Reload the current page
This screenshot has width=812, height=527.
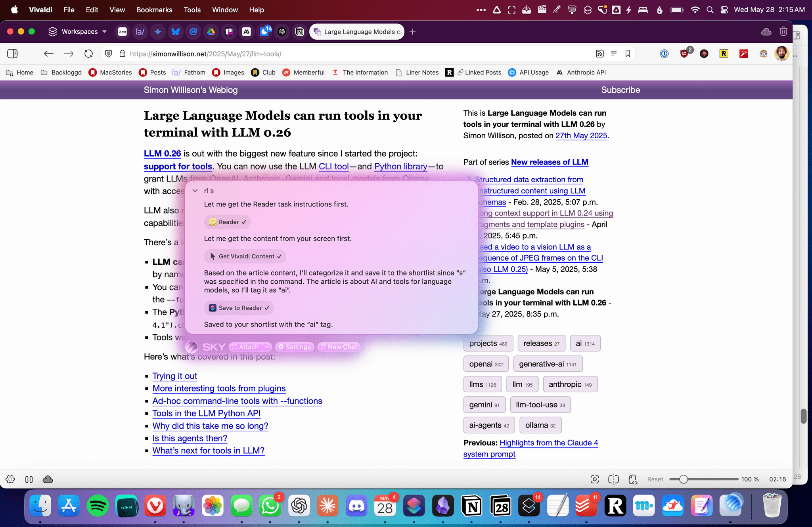[88, 53]
